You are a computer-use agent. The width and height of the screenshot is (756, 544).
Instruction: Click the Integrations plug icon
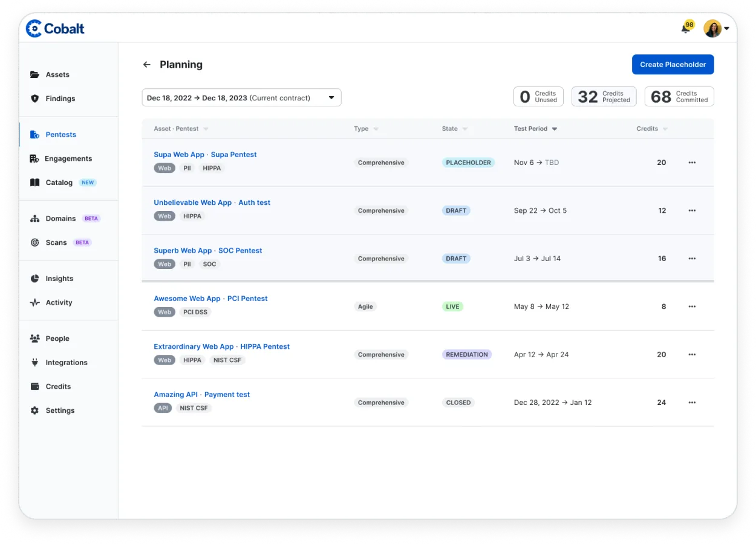pos(34,363)
